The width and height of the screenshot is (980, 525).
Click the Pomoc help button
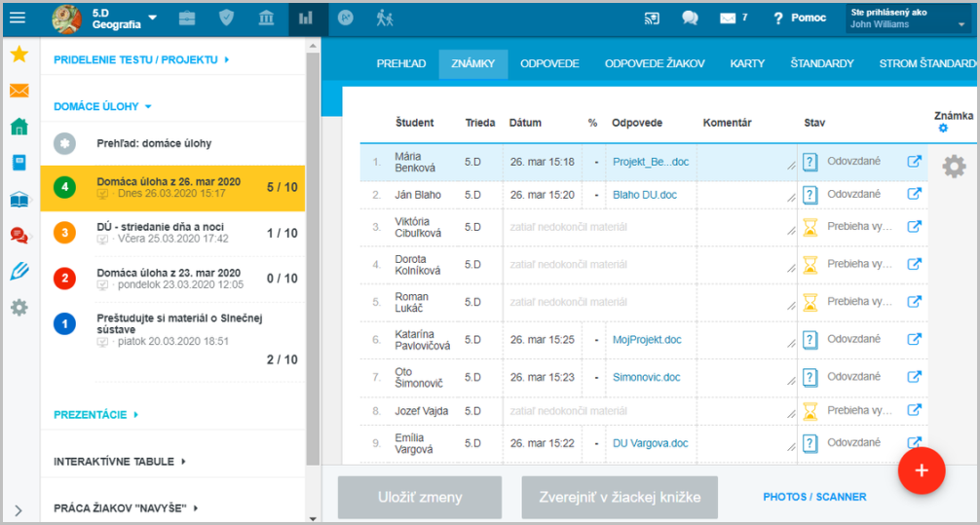tap(800, 19)
